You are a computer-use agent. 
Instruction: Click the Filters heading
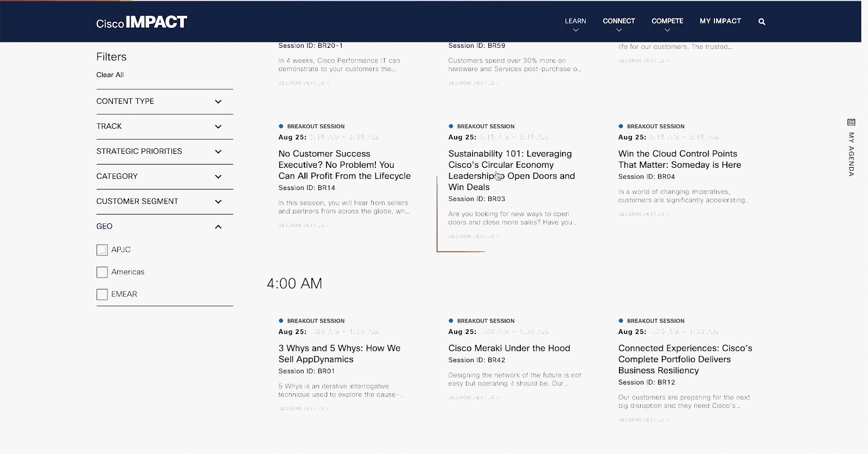coord(111,57)
